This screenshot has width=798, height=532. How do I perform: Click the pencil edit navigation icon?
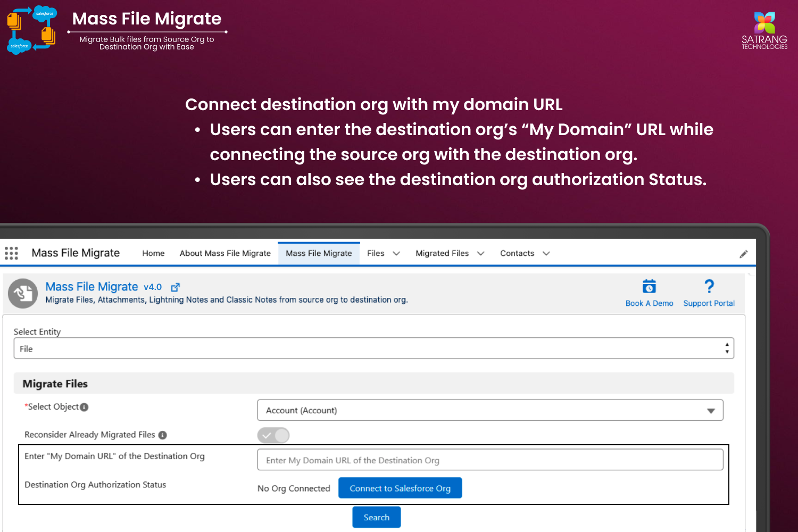pos(744,254)
